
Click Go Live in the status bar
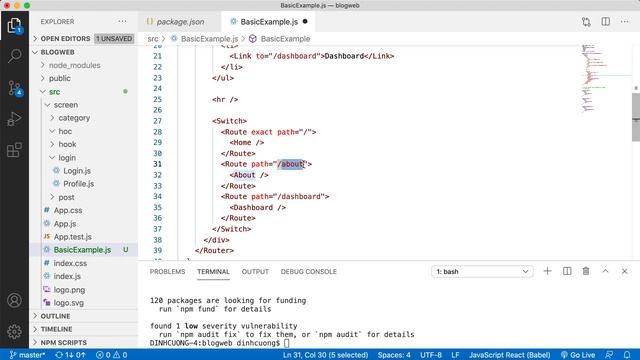pos(578,355)
